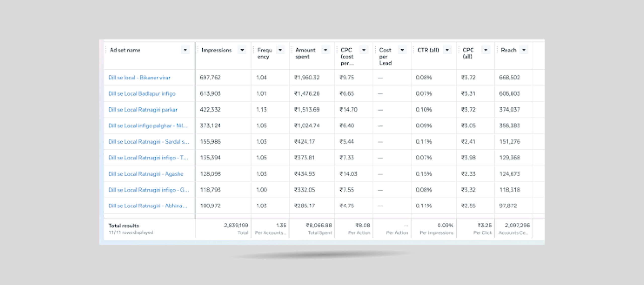644x285 pixels.
Task: Open the Dill se Local Ratnagiri - Abhina... ad set
Action: pos(148,206)
